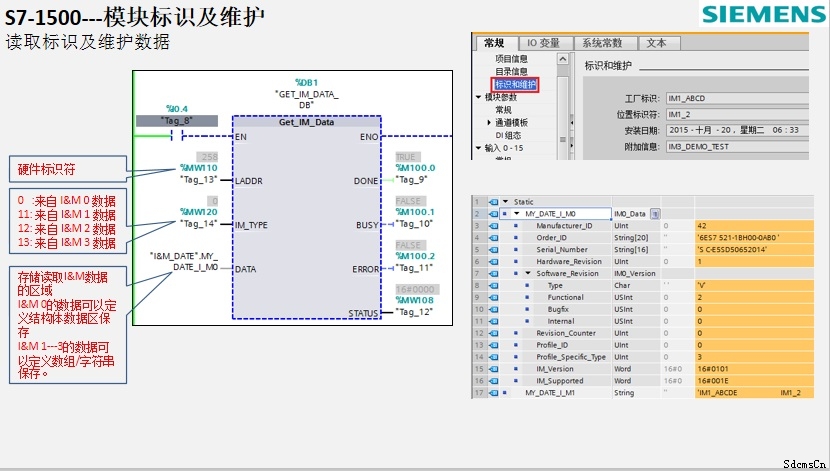Click the 附加信息 field containing IM3_DEMO_TEST

pyautogui.click(x=737, y=147)
